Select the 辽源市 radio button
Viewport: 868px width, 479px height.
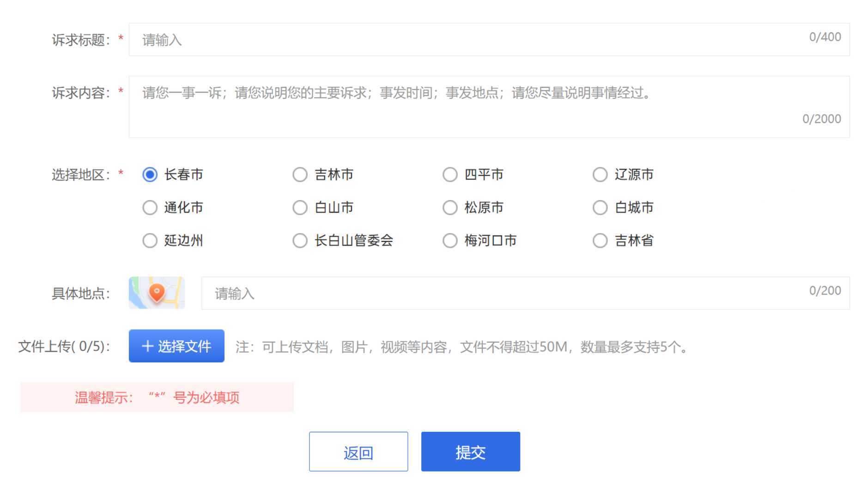[x=600, y=175]
